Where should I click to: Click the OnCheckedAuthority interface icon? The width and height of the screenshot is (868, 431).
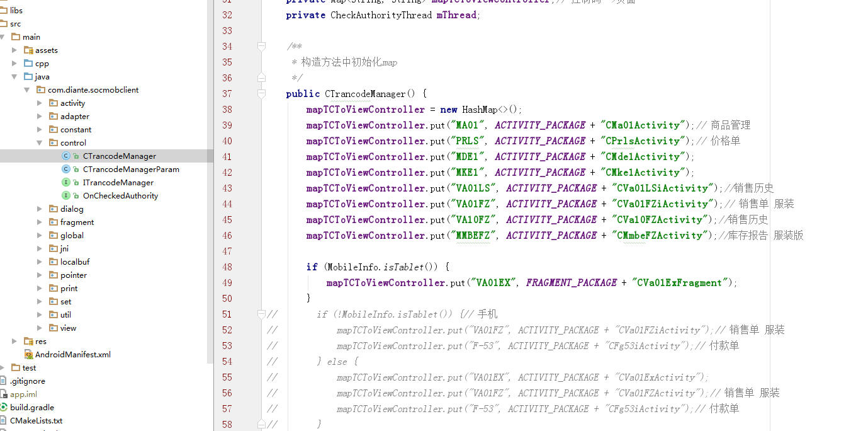(x=65, y=196)
